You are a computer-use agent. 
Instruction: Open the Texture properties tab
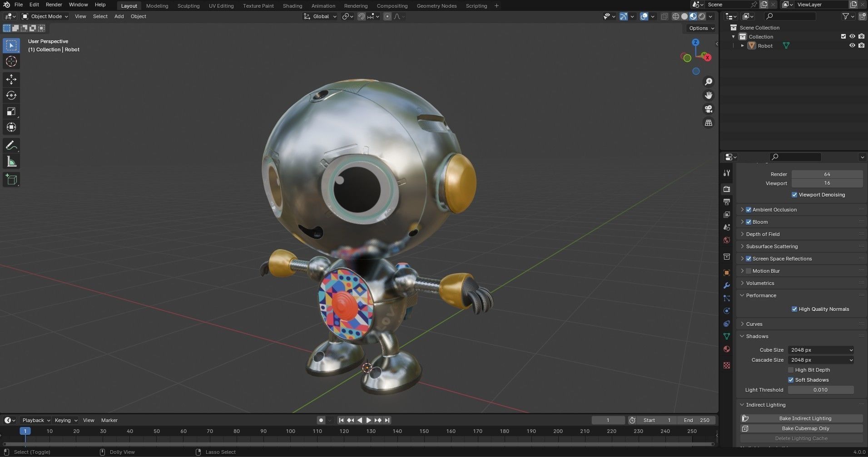[727, 365]
